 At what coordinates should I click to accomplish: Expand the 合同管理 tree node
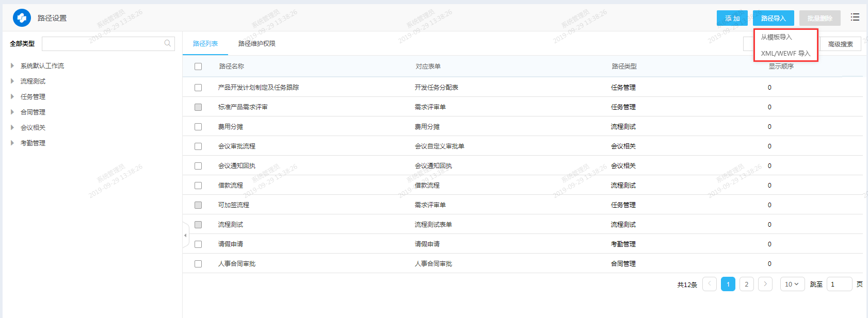(12, 112)
